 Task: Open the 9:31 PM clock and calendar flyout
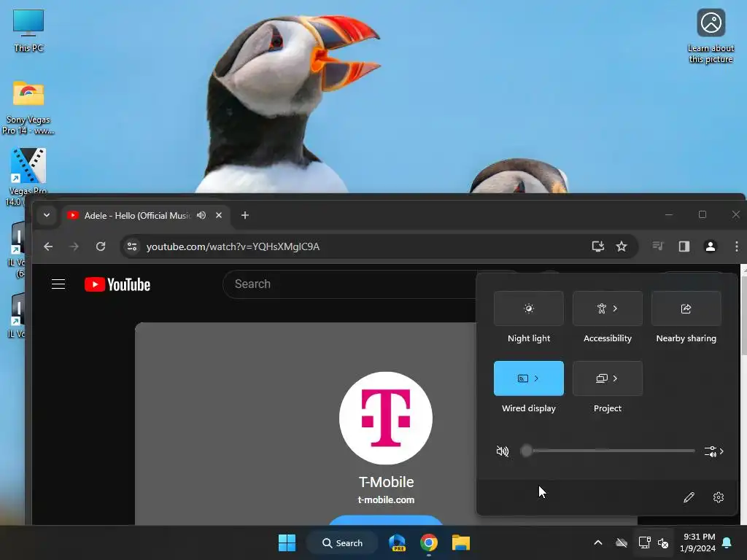pyautogui.click(x=697, y=542)
